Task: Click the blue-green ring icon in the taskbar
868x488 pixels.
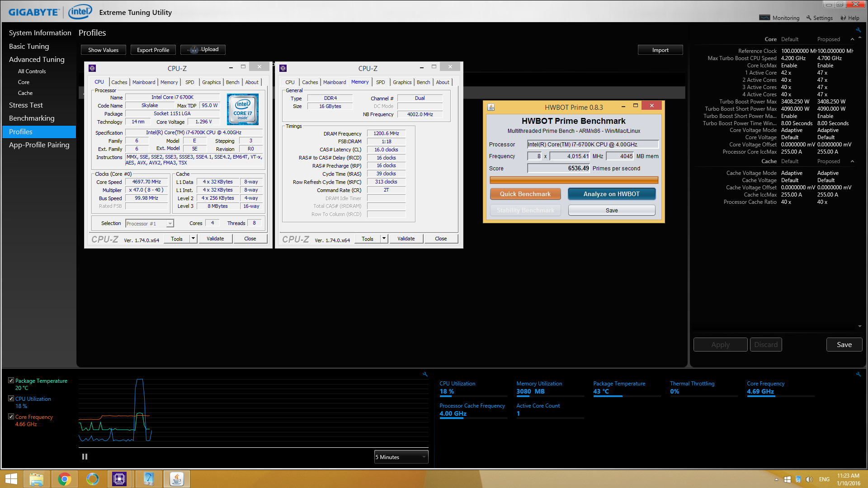Action: pyautogui.click(x=92, y=479)
